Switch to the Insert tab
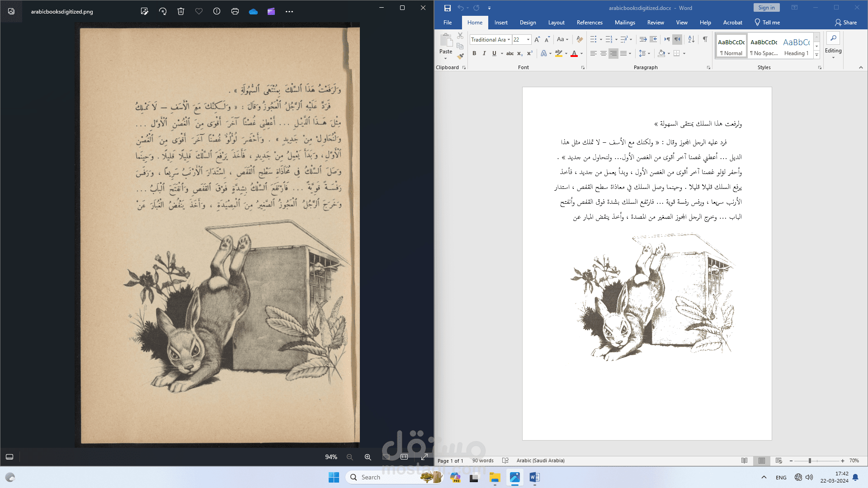Image resolution: width=868 pixels, height=488 pixels. [x=501, y=23]
